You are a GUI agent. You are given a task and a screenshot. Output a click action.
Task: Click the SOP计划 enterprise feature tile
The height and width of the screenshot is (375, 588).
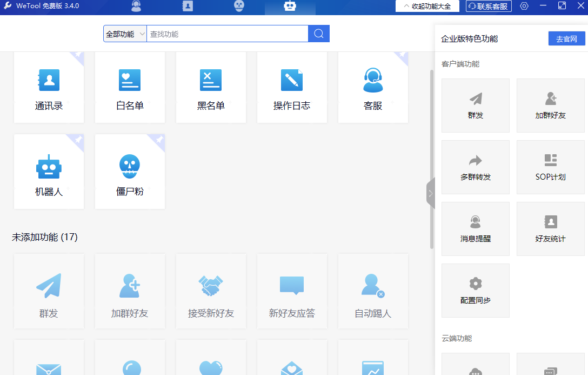(x=550, y=167)
